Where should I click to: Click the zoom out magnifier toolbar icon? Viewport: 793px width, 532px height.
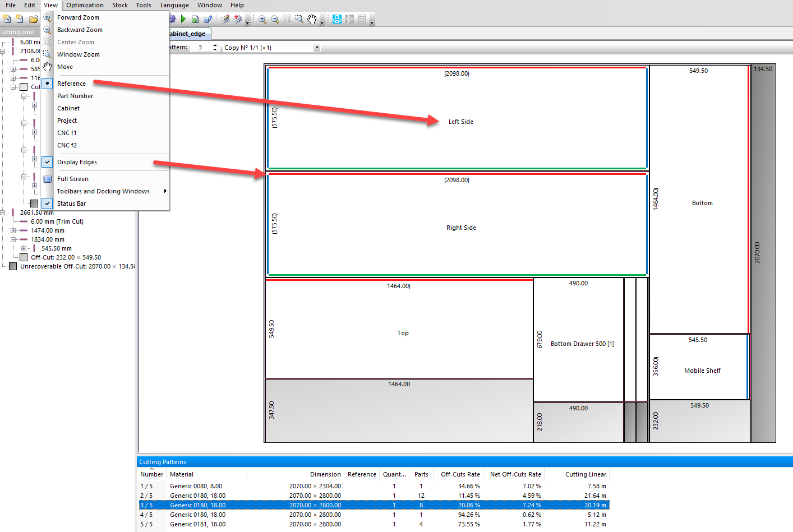pyautogui.click(x=275, y=19)
